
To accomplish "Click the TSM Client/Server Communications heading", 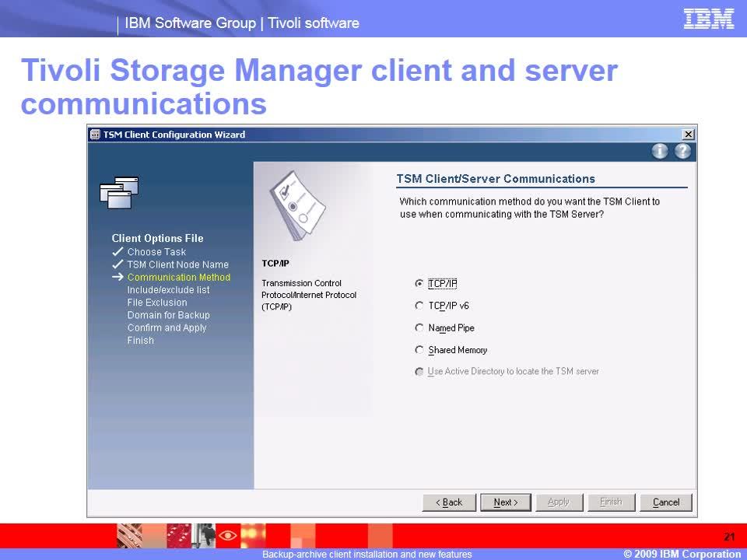I will tap(496, 179).
